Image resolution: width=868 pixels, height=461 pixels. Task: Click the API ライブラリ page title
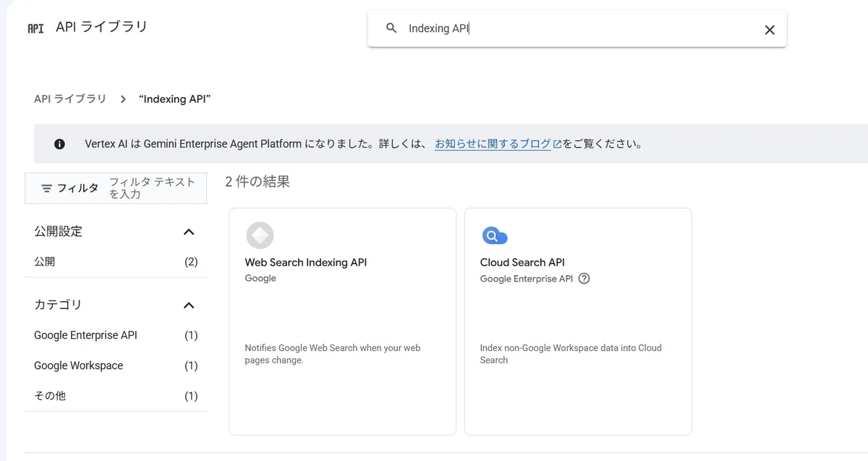coord(101,28)
